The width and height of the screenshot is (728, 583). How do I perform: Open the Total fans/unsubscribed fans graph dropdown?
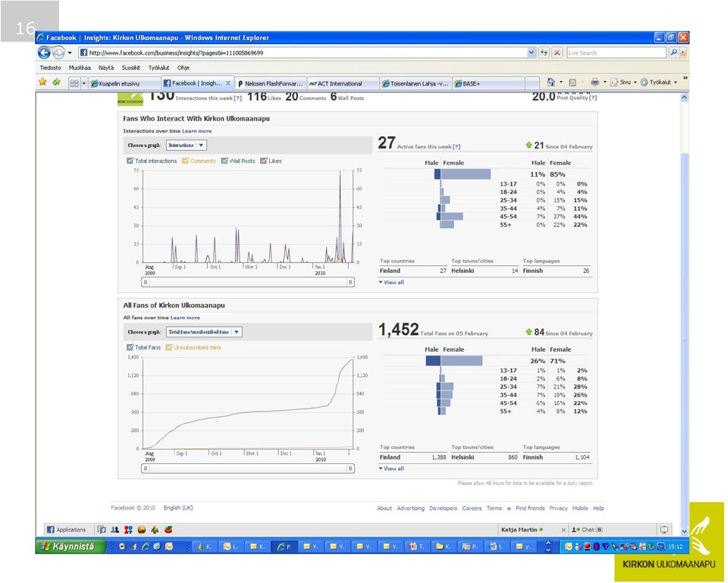pos(204,332)
